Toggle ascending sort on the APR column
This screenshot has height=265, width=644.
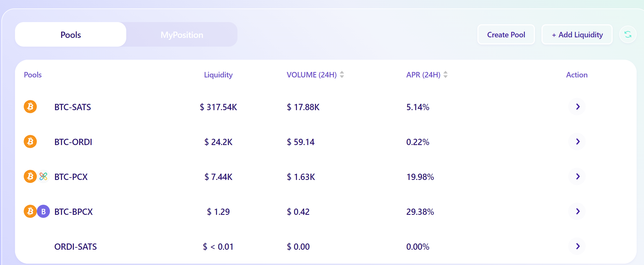(x=446, y=73)
